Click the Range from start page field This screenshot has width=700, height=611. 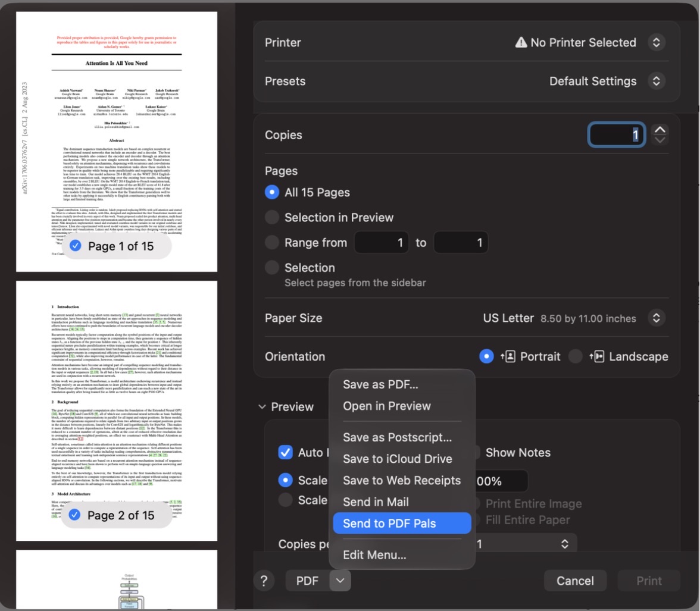(381, 242)
